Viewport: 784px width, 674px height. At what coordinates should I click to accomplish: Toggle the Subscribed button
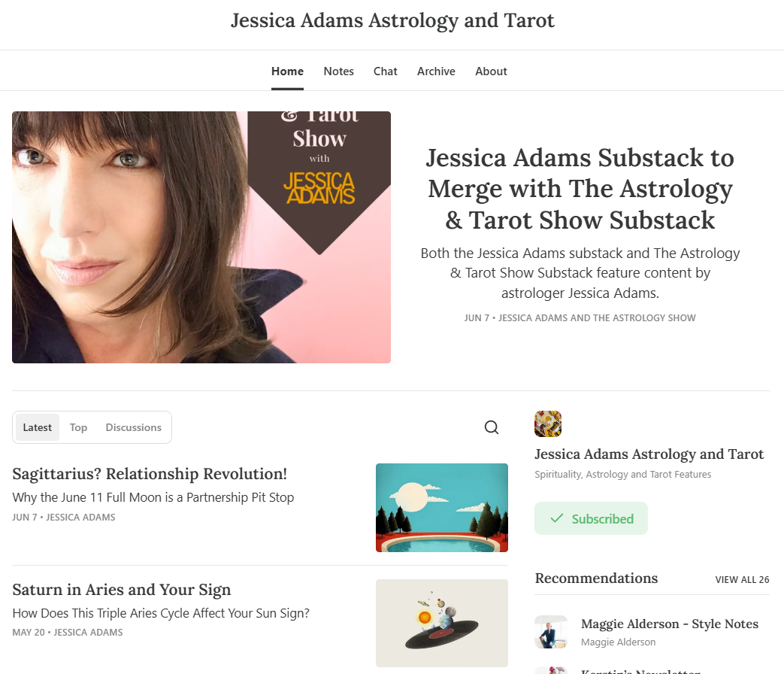pos(591,518)
